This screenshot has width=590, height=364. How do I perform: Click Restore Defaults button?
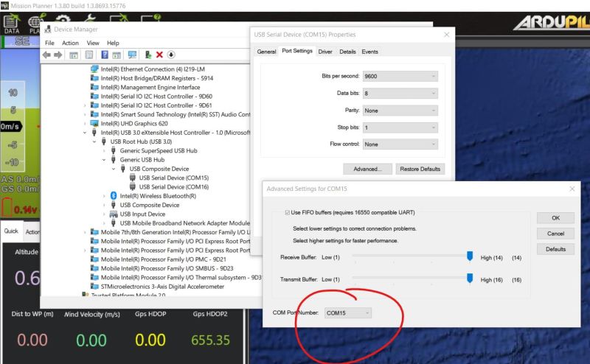tap(420, 169)
